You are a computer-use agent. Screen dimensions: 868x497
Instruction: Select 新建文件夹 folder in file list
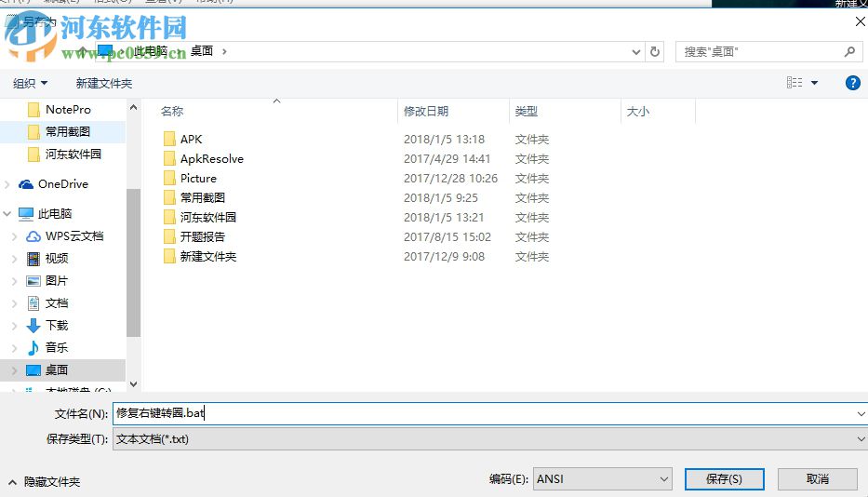point(207,257)
